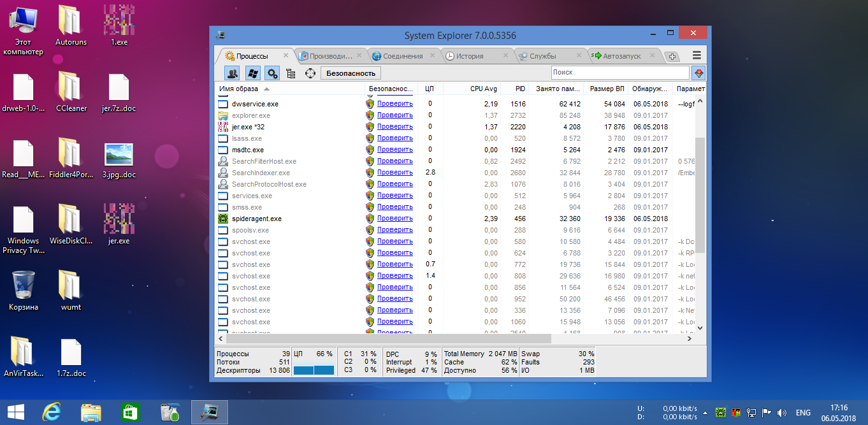The height and width of the screenshot is (425, 868).
Task: Click Проверить link for spideragent.exe
Action: (394, 218)
